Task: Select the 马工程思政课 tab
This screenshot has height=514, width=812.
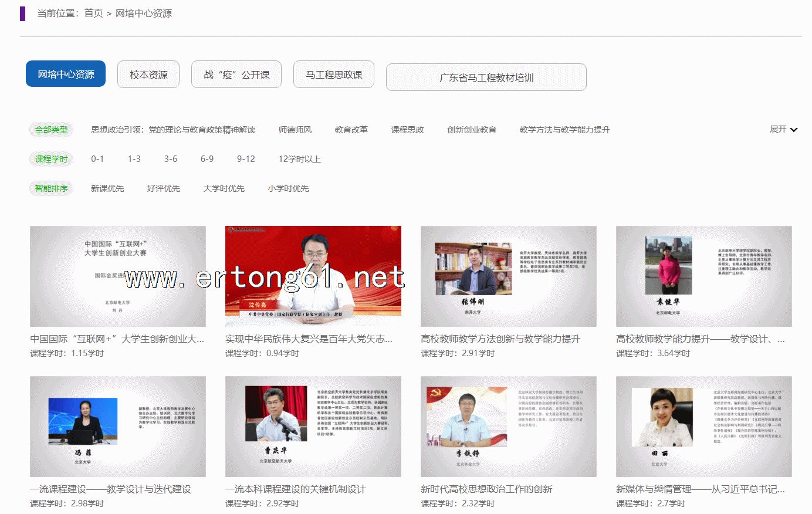Action: click(334, 75)
